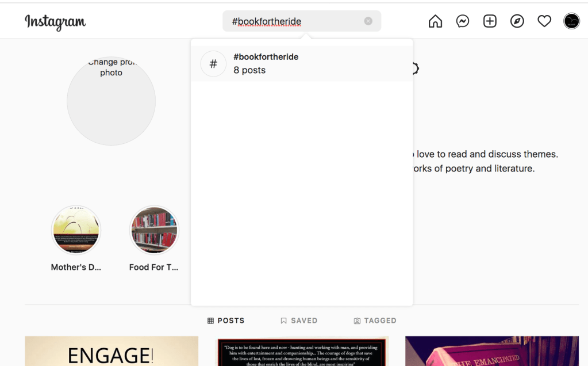588x366 pixels.
Task: Create a new post with plus icon
Action: [x=490, y=21]
